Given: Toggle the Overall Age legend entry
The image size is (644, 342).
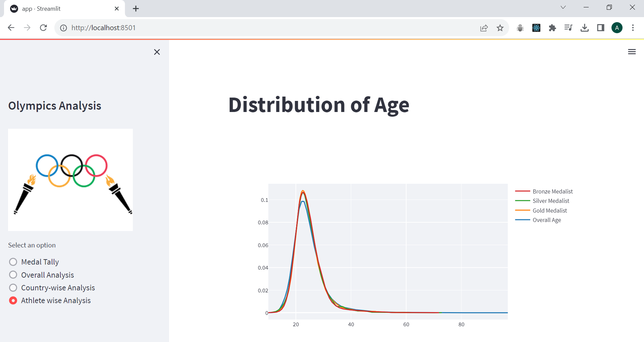Looking at the screenshot, I should tap(546, 220).
